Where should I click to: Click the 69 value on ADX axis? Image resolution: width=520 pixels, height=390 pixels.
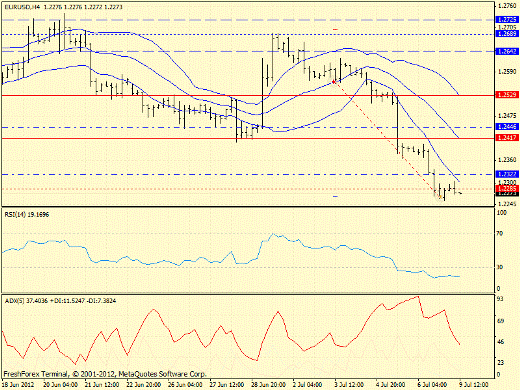500,321
